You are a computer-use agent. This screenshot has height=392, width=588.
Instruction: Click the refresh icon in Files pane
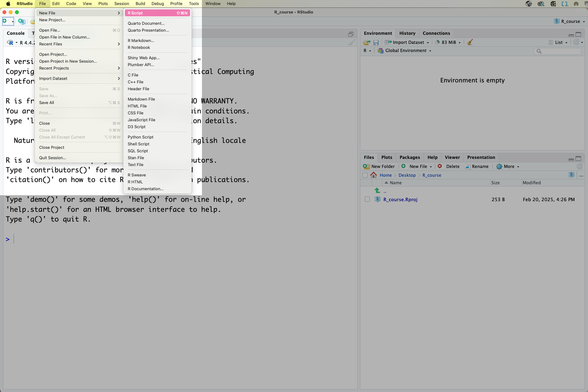coord(580,166)
